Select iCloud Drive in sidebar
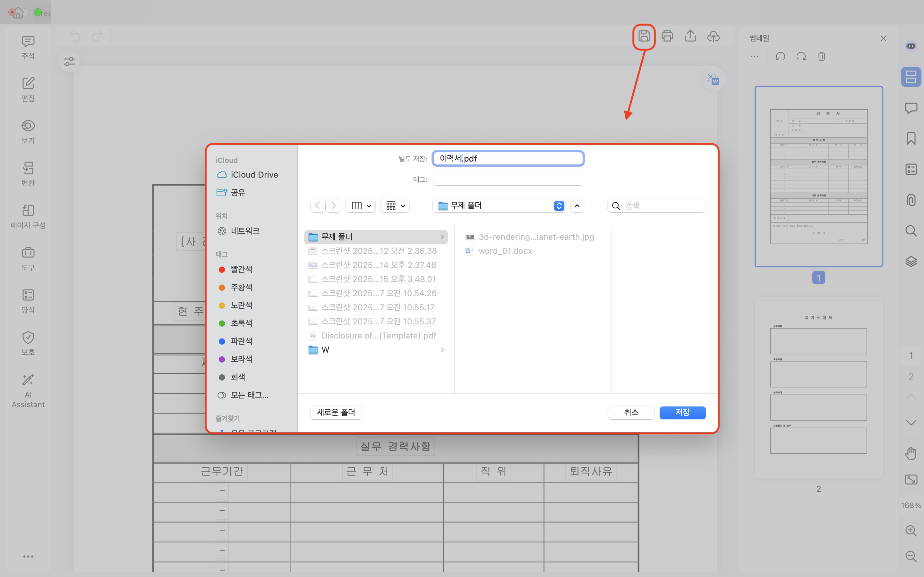This screenshot has width=924, height=577. (x=254, y=175)
